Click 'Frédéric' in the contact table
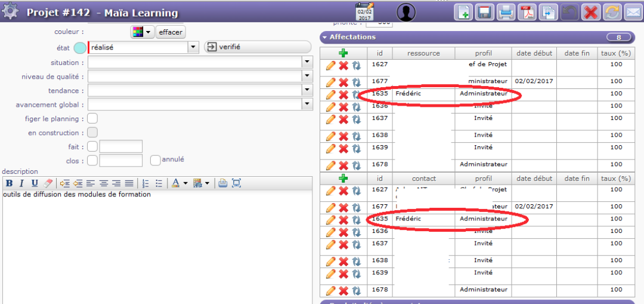The image size is (644, 304). (408, 219)
